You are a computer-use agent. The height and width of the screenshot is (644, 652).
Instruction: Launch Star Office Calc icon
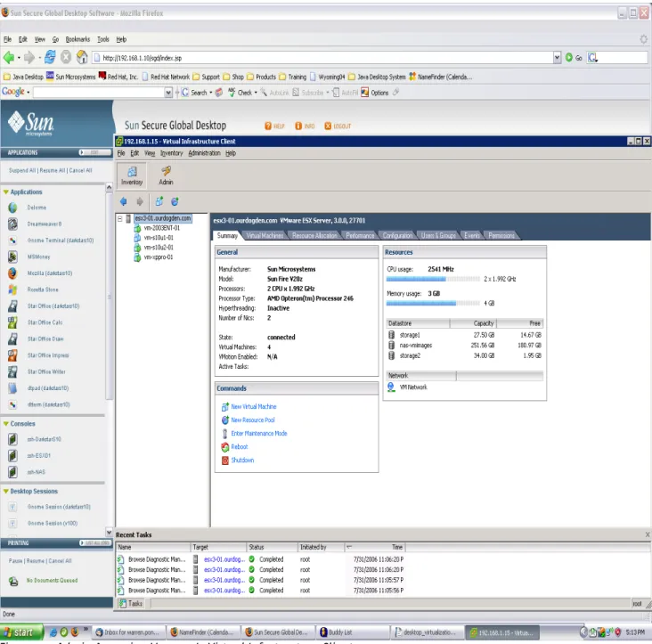pyautogui.click(x=12, y=322)
